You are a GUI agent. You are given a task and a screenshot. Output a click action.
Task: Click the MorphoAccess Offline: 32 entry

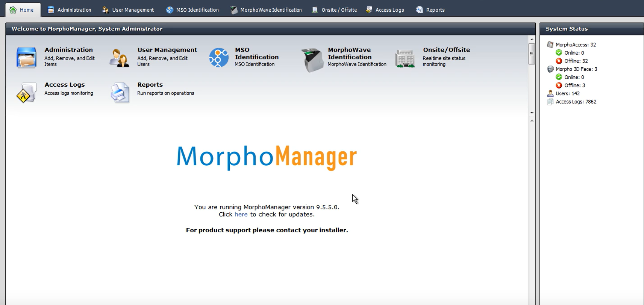[x=576, y=61]
